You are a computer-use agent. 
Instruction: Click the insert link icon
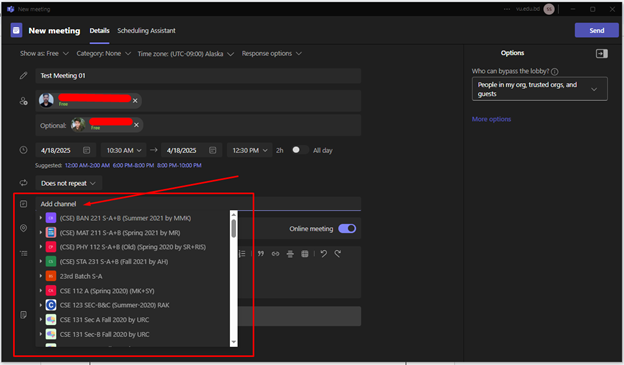[275, 254]
